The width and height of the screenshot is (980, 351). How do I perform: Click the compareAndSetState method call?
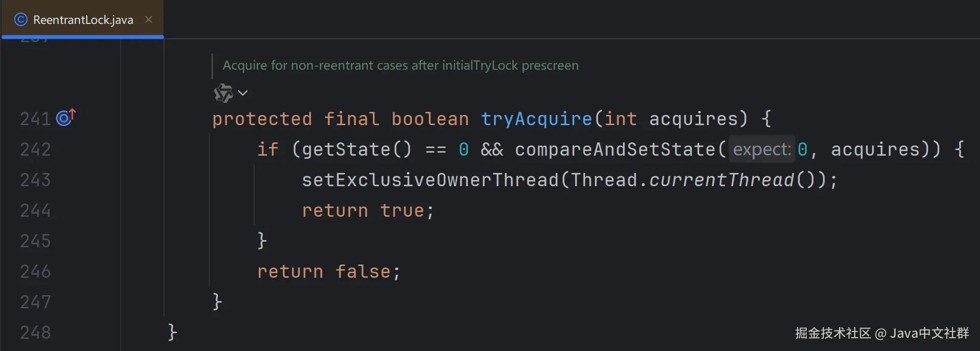[615, 150]
